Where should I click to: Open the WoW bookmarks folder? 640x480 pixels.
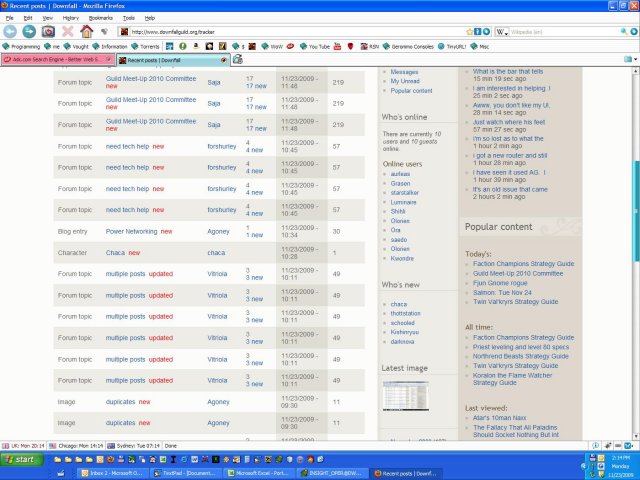pos(272,47)
